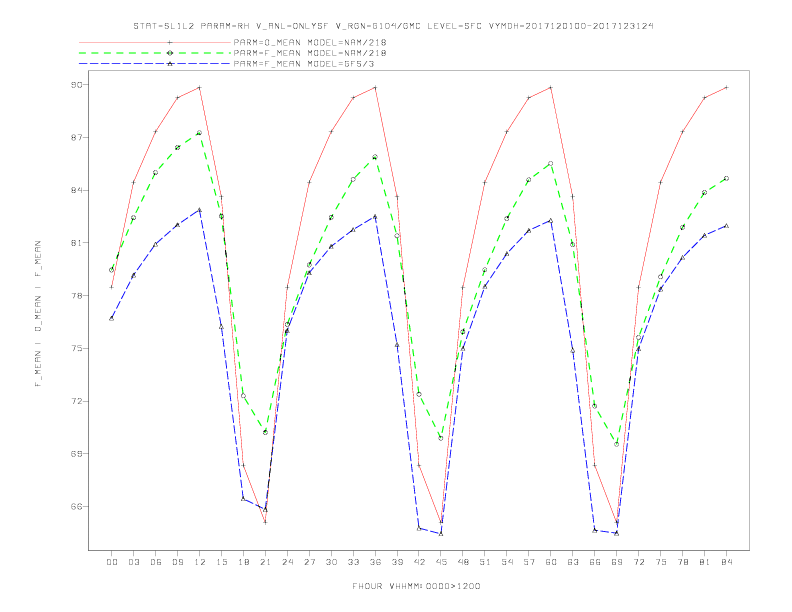Click x-axis tick label 51
The width and height of the screenshot is (792, 612).
click(485, 562)
